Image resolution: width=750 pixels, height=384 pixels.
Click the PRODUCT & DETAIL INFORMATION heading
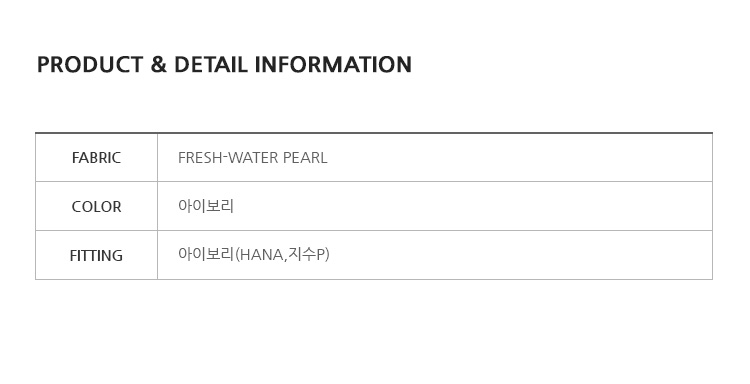tap(224, 65)
